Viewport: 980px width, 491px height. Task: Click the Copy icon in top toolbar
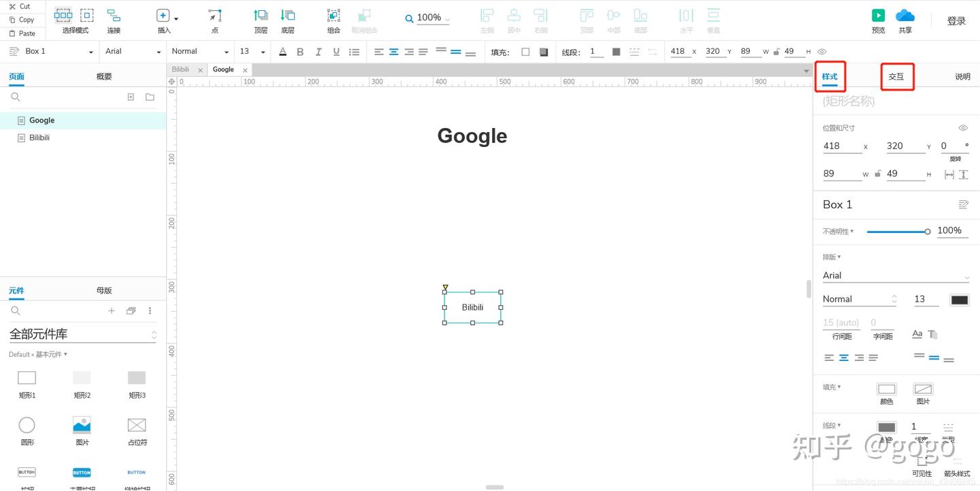12,20
